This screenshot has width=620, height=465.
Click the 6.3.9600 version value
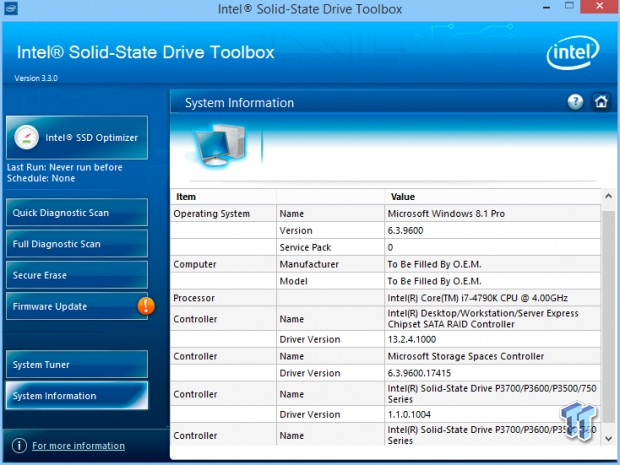click(405, 231)
